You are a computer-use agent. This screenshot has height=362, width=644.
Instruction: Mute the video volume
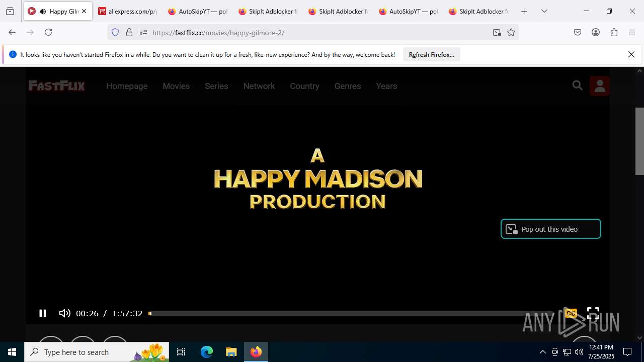click(64, 313)
